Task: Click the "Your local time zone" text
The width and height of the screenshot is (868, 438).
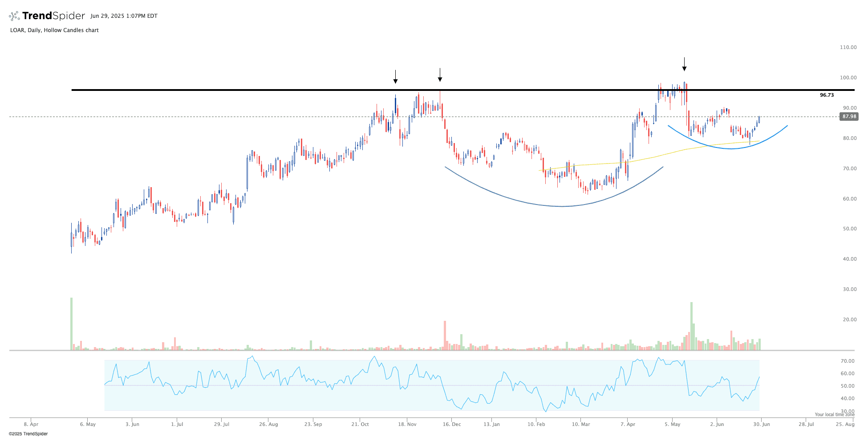Action: [834, 414]
